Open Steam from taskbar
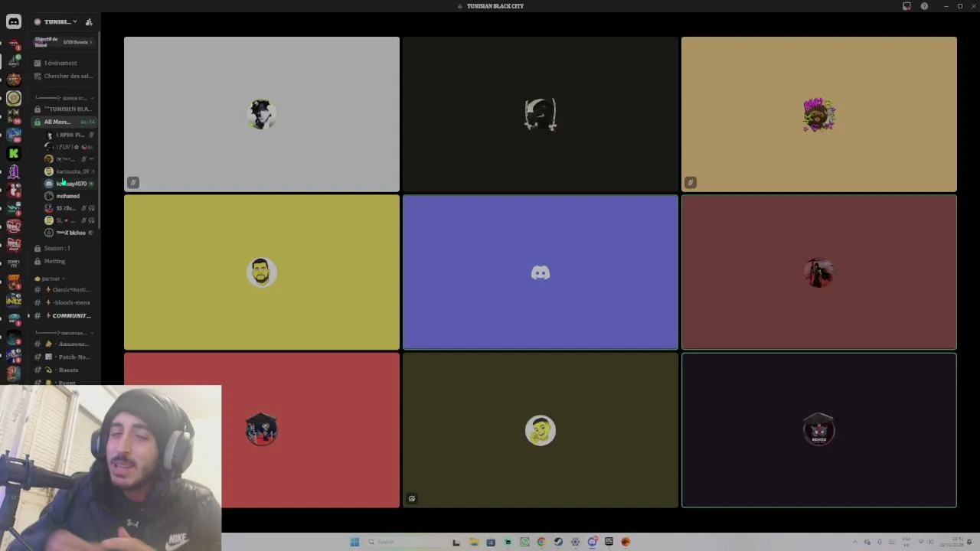This screenshot has height=551, width=980. pyautogui.click(x=558, y=542)
